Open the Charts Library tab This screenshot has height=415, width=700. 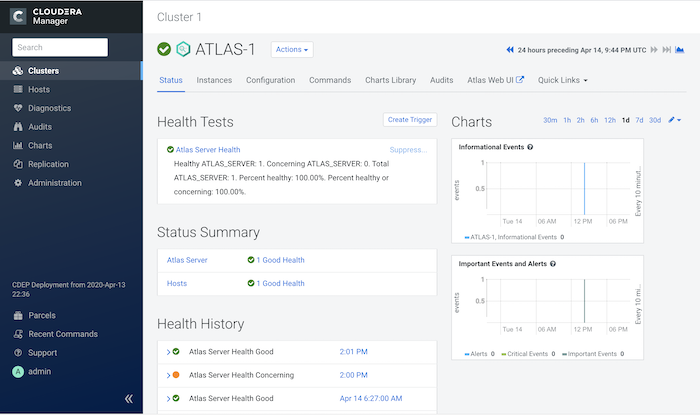tap(390, 80)
